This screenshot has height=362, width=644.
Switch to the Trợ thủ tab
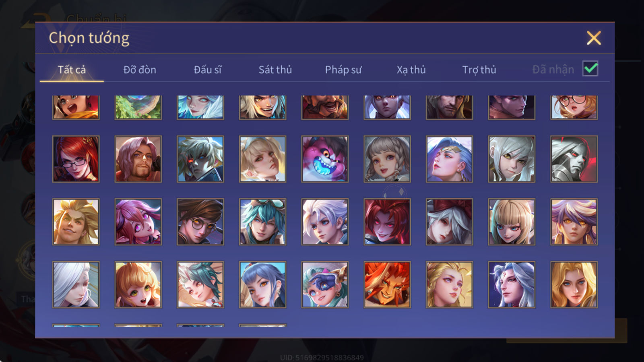[x=479, y=70]
